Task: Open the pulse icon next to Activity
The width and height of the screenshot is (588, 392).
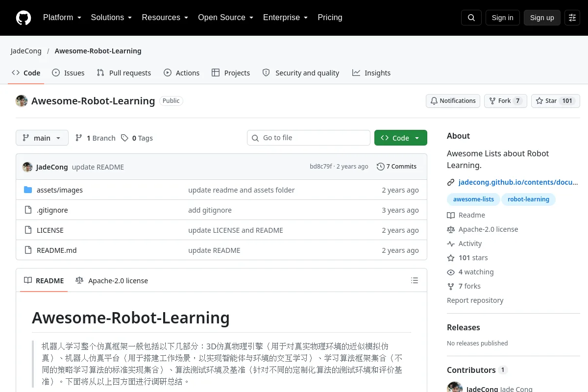Action: tap(451, 244)
